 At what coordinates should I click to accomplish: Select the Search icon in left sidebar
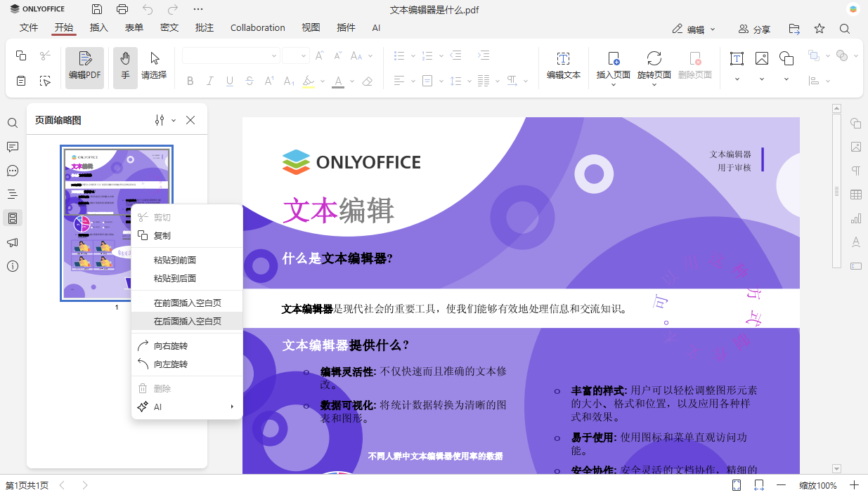(13, 123)
